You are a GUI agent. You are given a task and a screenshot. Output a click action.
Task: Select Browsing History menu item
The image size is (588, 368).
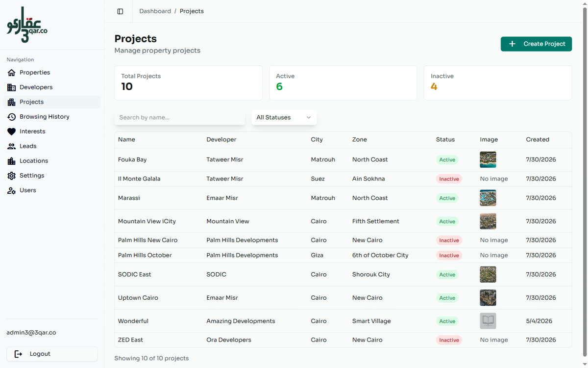(52, 117)
